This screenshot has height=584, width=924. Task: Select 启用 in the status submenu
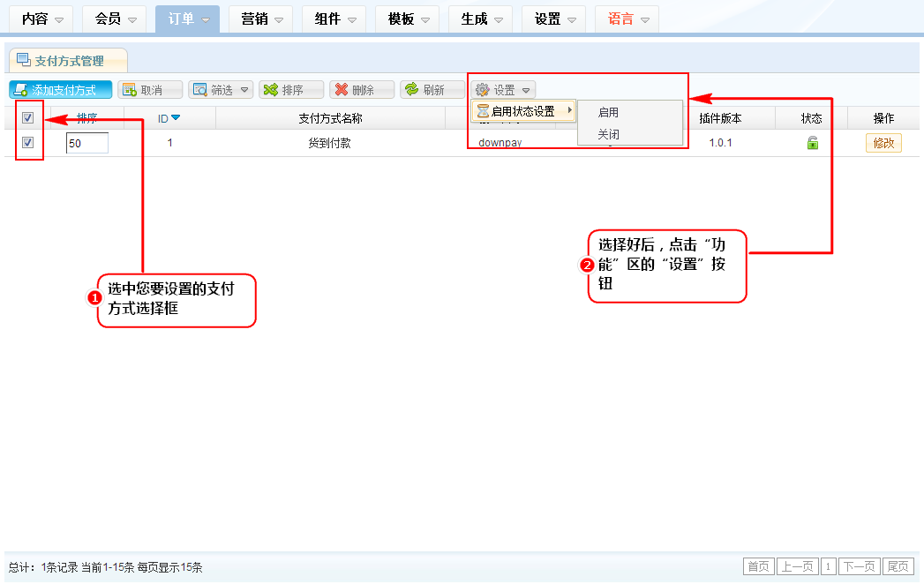pyautogui.click(x=608, y=112)
